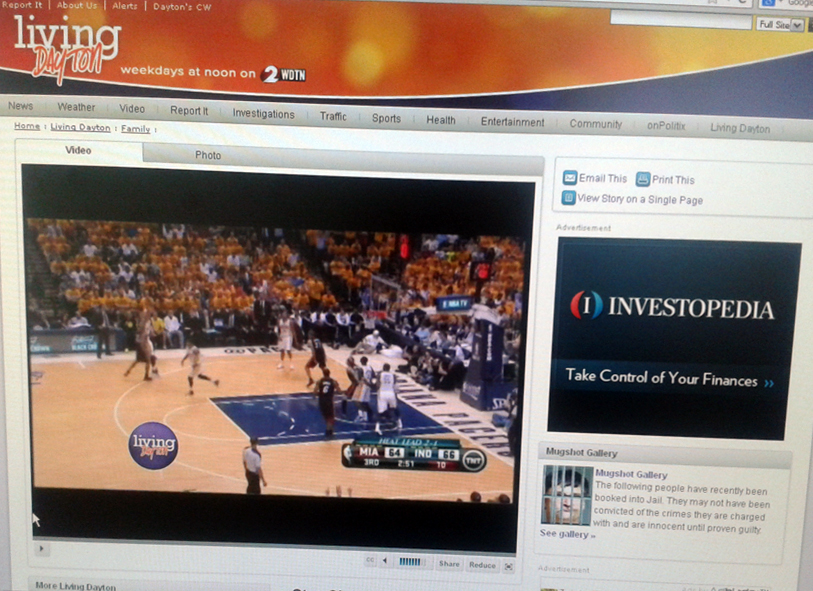Image resolution: width=813 pixels, height=591 pixels.
Task: Expand the More Living Dayton section
Action: click(75, 583)
